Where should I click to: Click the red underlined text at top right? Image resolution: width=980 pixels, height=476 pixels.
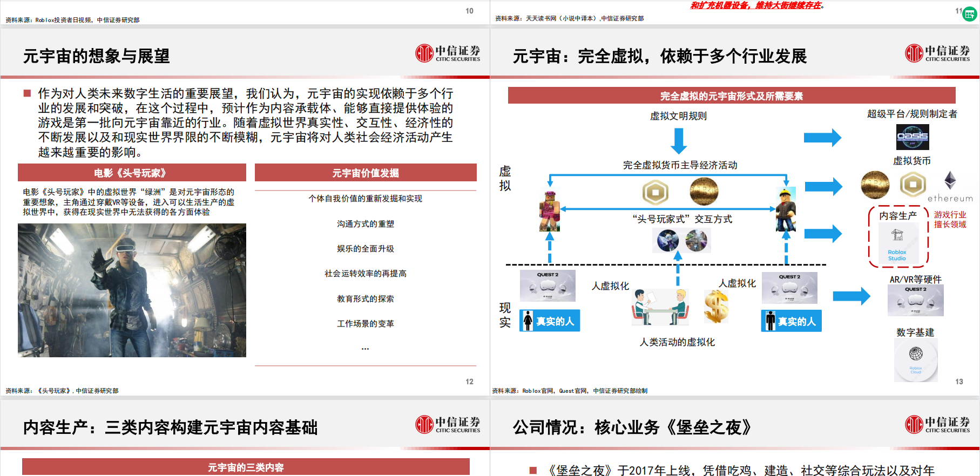[756, 5]
